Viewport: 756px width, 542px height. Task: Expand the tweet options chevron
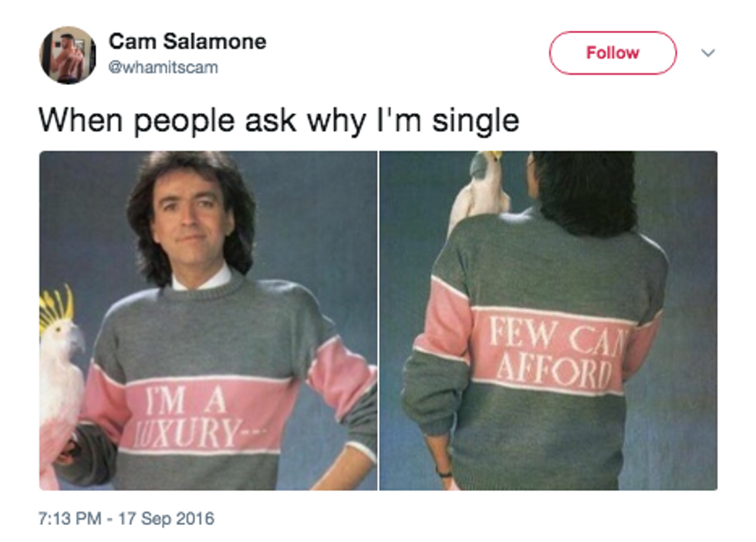coord(708,52)
